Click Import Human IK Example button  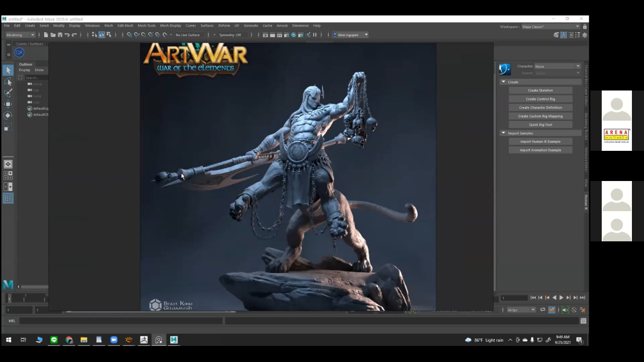(540, 142)
